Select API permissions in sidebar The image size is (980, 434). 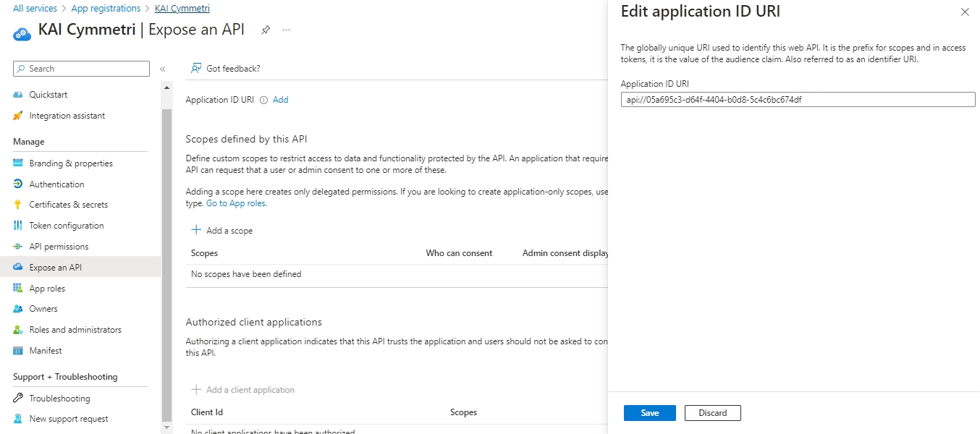pyautogui.click(x=59, y=247)
